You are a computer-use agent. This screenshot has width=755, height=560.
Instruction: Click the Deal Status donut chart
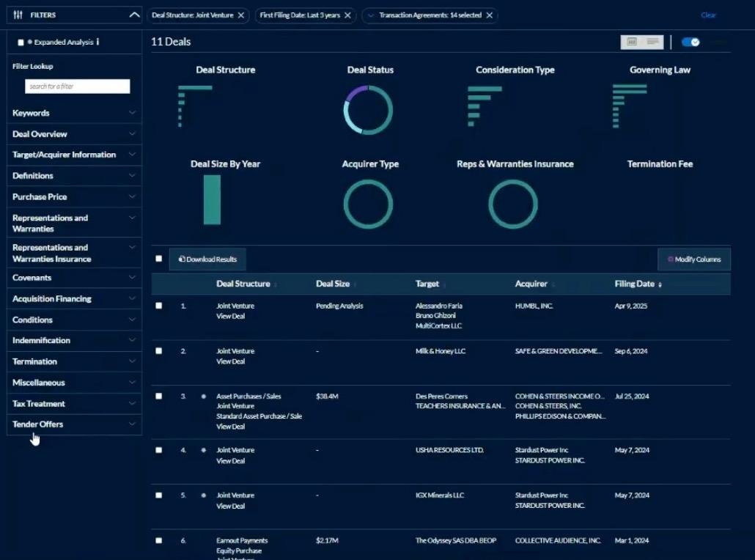[368, 110]
